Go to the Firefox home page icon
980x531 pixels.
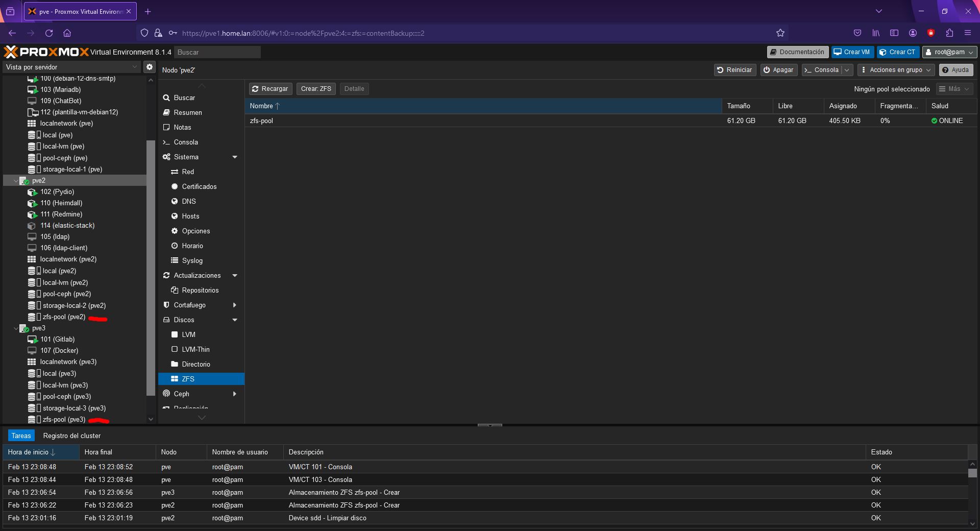click(x=67, y=33)
